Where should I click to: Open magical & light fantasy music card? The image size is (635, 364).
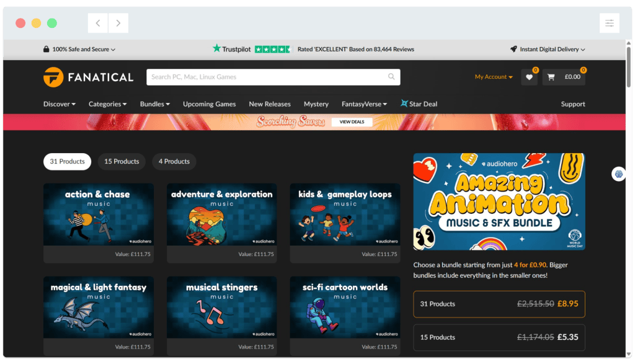coord(99,316)
